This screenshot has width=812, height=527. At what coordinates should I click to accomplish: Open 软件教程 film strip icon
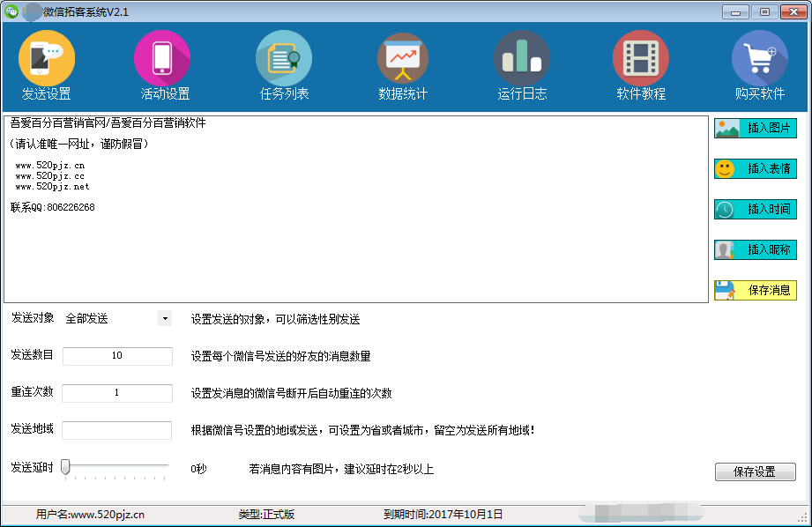(641, 58)
